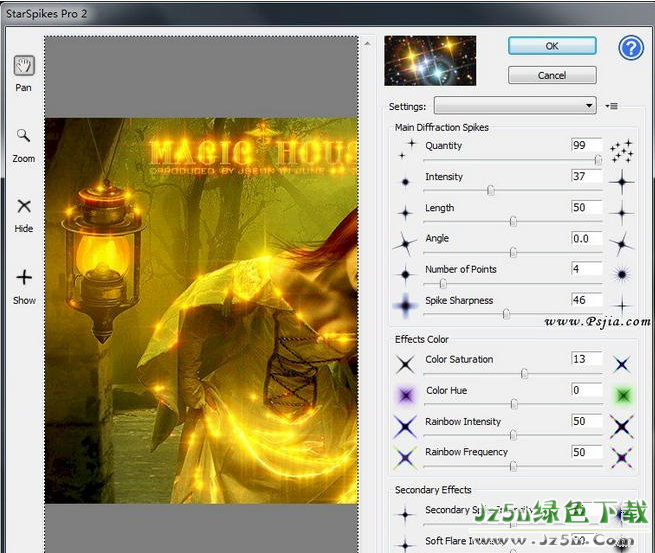Click fewer Number of Points icon

pyautogui.click(x=405, y=274)
